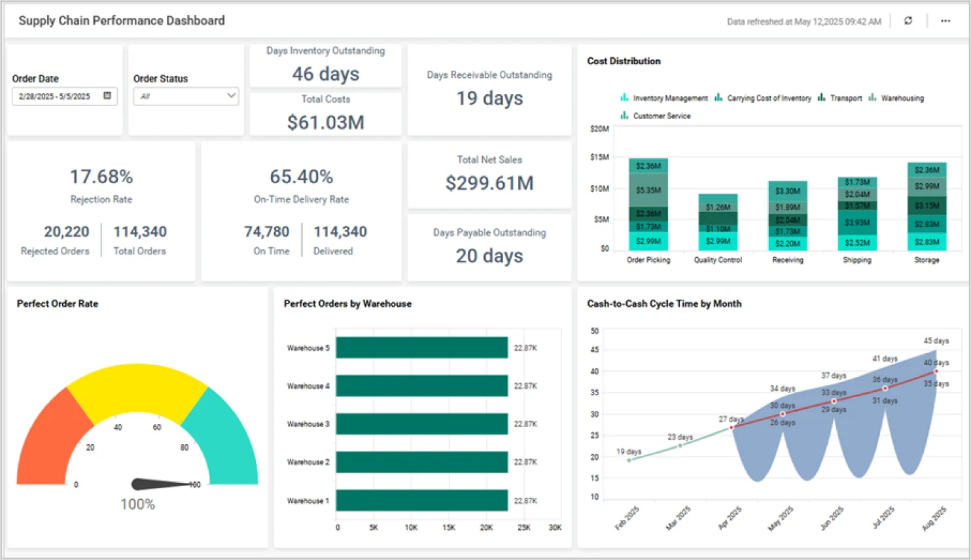
Task: Click the 19 days point for Feb 2025
Action: tap(629, 460)
